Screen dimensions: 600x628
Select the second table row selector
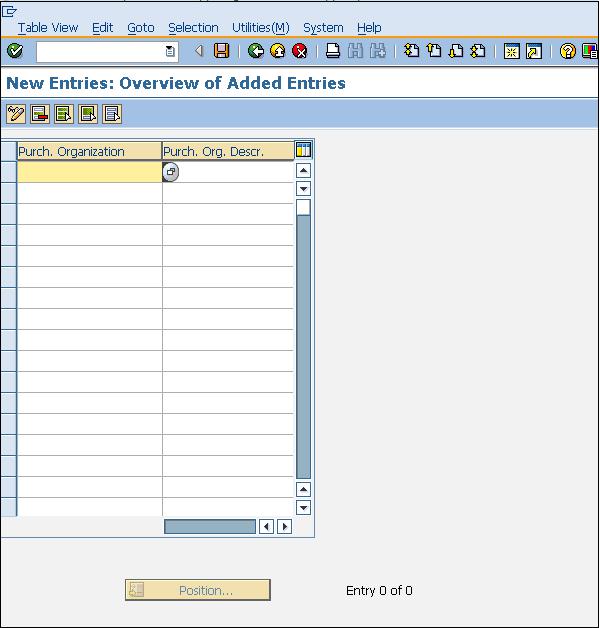click(x=8, y=193)
